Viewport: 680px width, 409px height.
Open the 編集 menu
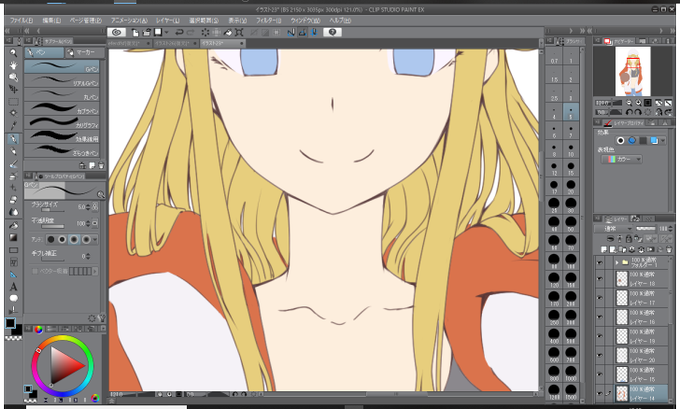(52, 20)
